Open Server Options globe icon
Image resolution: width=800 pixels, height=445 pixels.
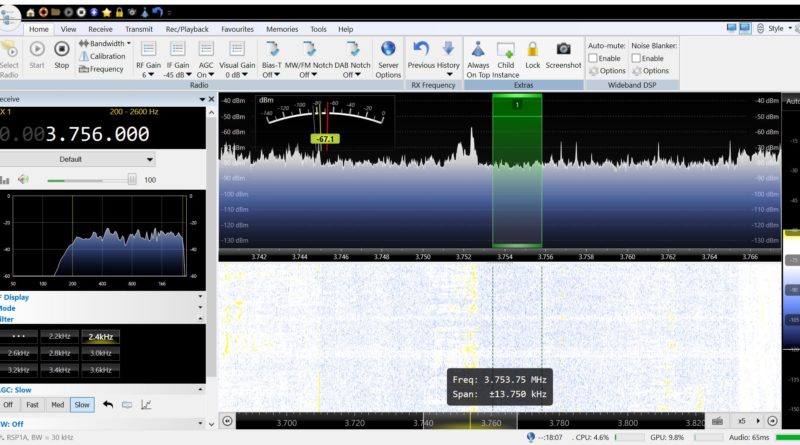point(388,60)
